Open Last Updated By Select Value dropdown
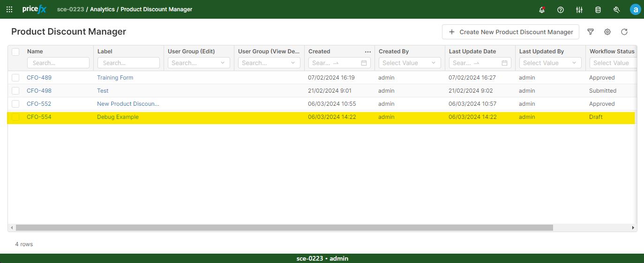Image resolution: width=644 pixels, height=263 pixels. point(550,63)
